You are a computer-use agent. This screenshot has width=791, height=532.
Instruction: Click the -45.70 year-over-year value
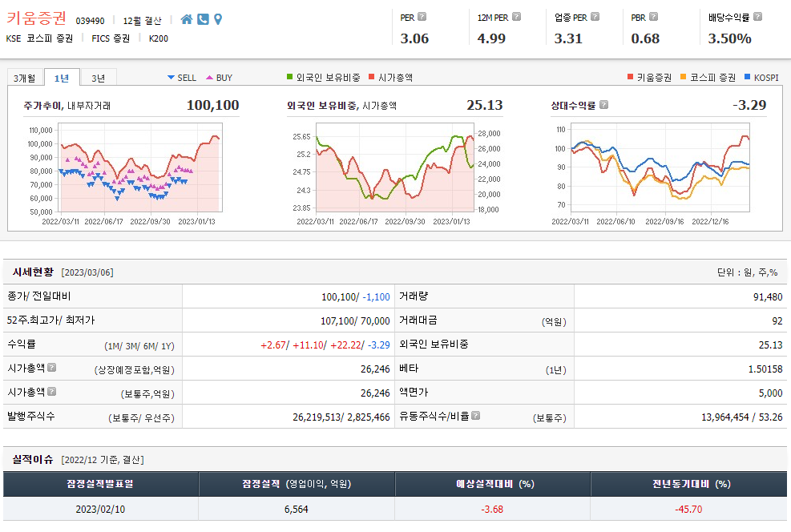(x=688, y=510)
